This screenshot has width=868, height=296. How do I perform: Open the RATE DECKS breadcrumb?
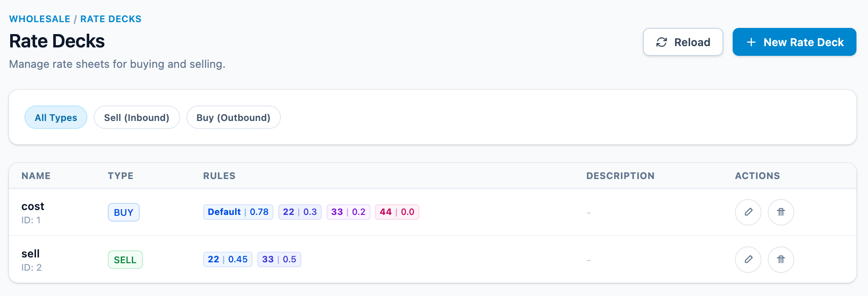pos(110,19)
